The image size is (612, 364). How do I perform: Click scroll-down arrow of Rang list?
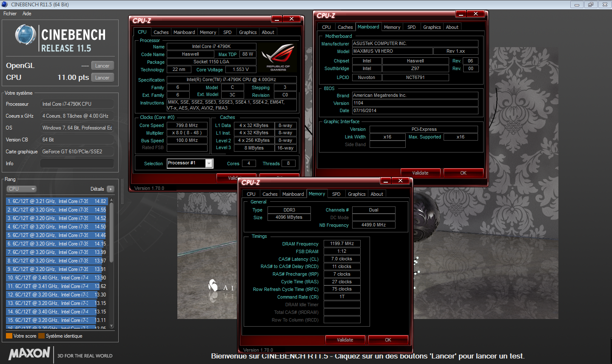click(111, 326)
